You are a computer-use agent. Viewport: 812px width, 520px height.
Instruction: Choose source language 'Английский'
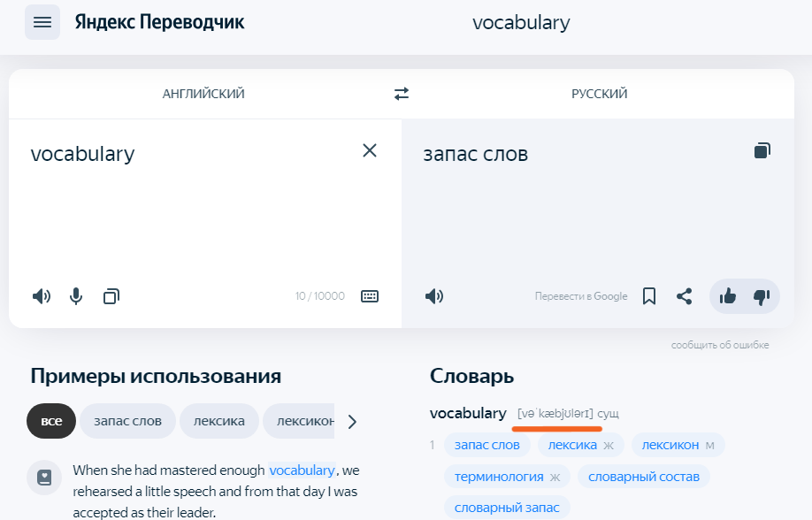203,94
